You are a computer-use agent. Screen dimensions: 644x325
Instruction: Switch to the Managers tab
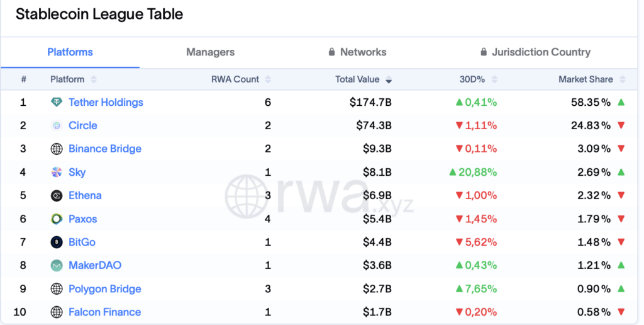pyautogui.click(x=210, y=52)
